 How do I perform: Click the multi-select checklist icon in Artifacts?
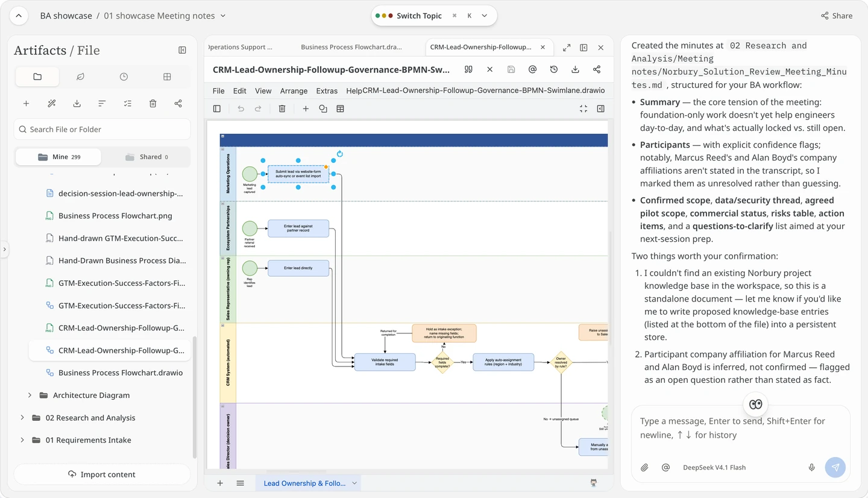point(127,104)
